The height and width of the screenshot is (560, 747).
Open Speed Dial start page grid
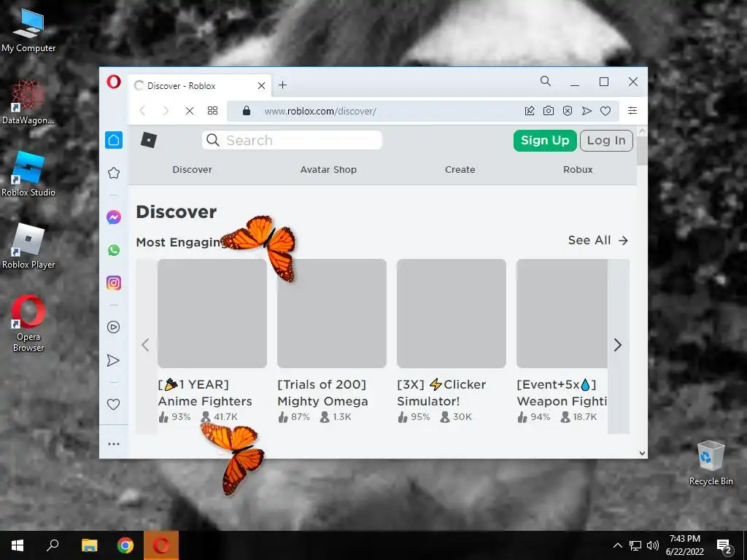[x=212, y=111]
